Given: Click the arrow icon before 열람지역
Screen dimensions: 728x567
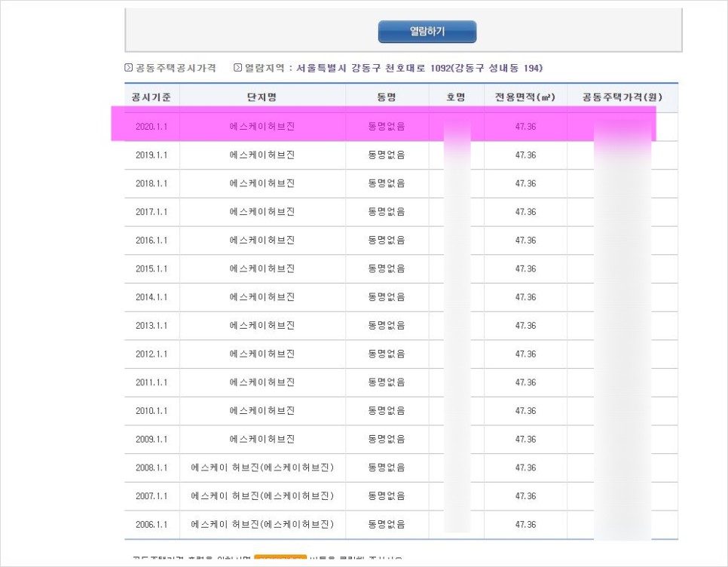Looking at the screenshot, I should point(237,68).
